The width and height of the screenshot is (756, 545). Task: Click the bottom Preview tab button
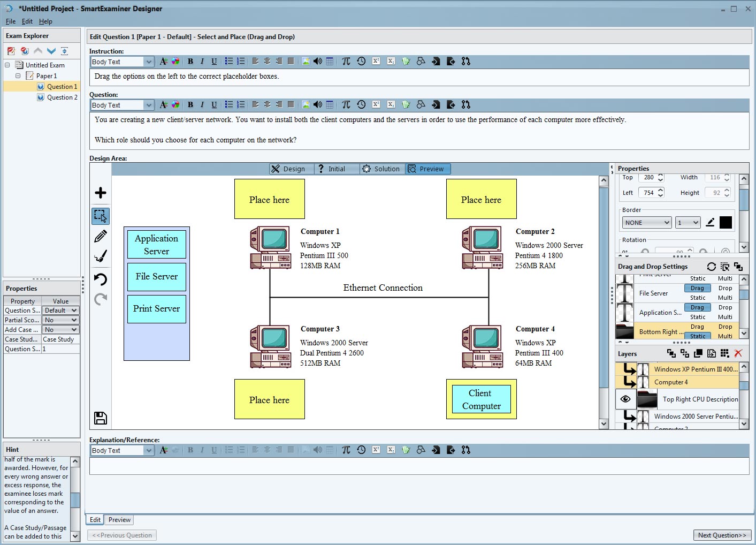[119, 520]
